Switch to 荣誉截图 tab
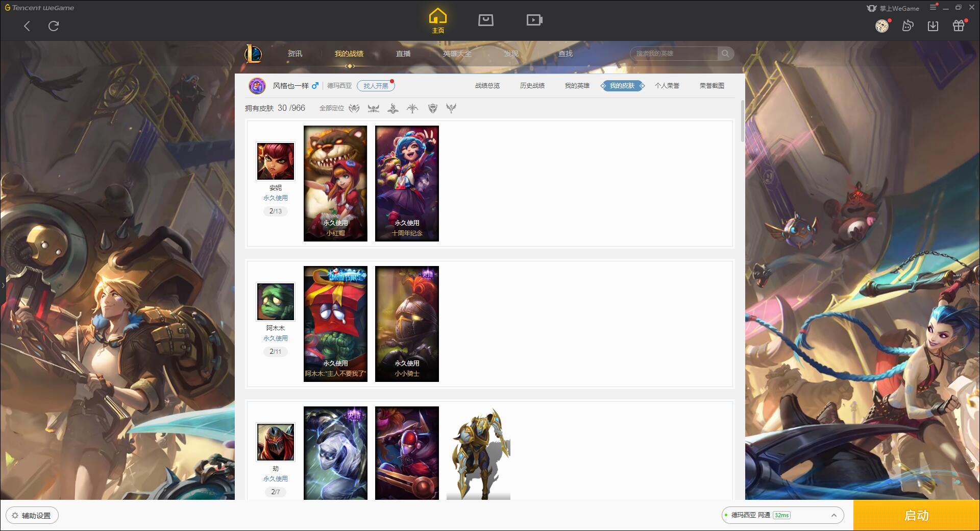This screenshot has height=531, width=980. point(712,86)
